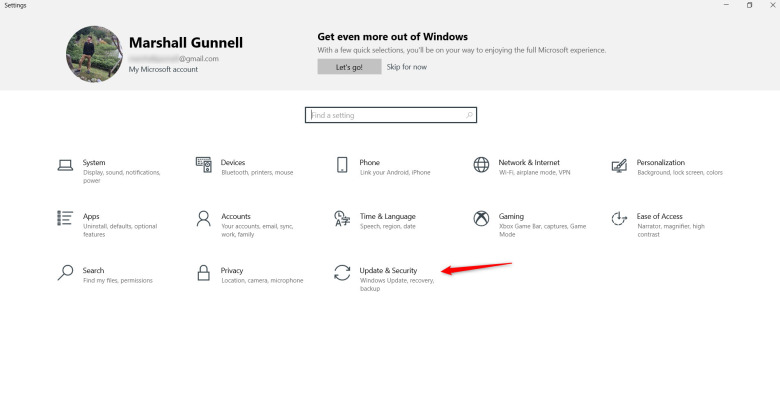Open the Update & Security title

pos(388,270)
